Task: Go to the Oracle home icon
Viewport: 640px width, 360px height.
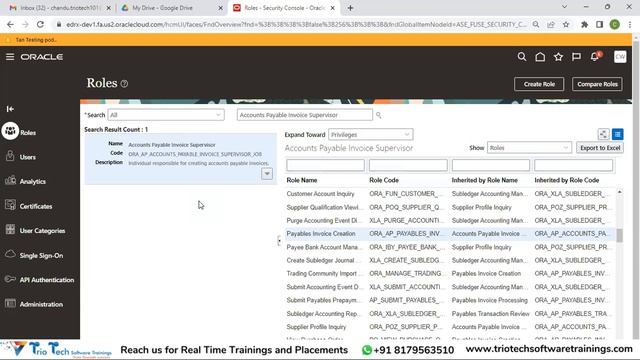Action: [540, 57]
